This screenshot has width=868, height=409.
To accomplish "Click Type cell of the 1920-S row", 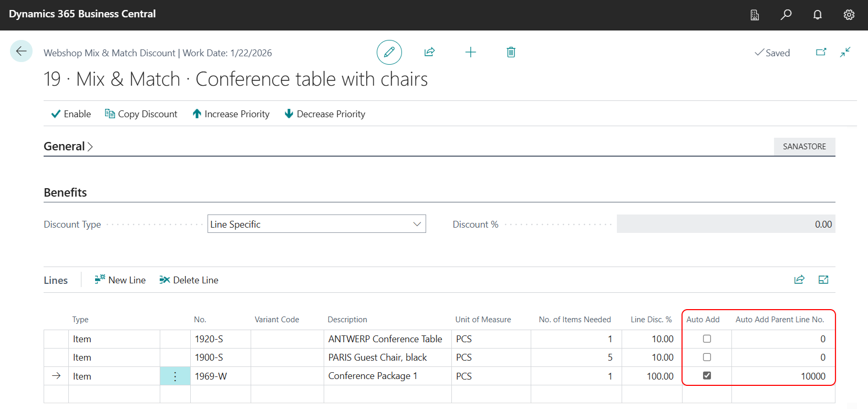I will click(114, 339).
